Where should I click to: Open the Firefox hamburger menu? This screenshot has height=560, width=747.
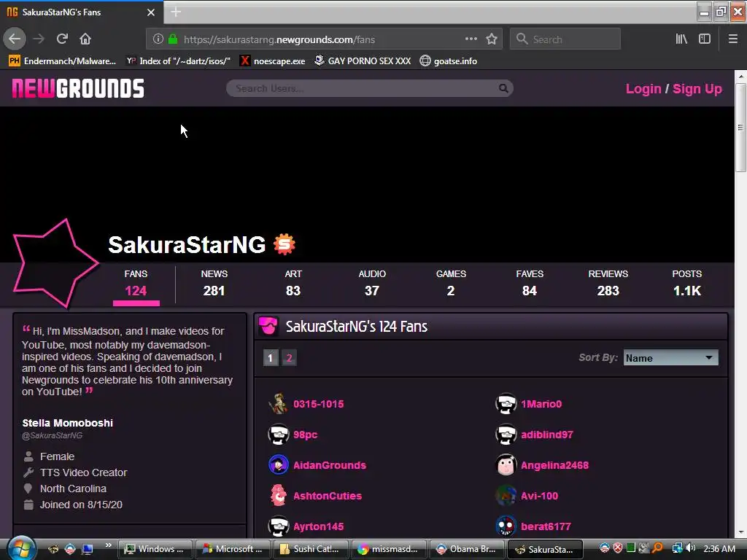pyautogui.click(x=732, y=39)
